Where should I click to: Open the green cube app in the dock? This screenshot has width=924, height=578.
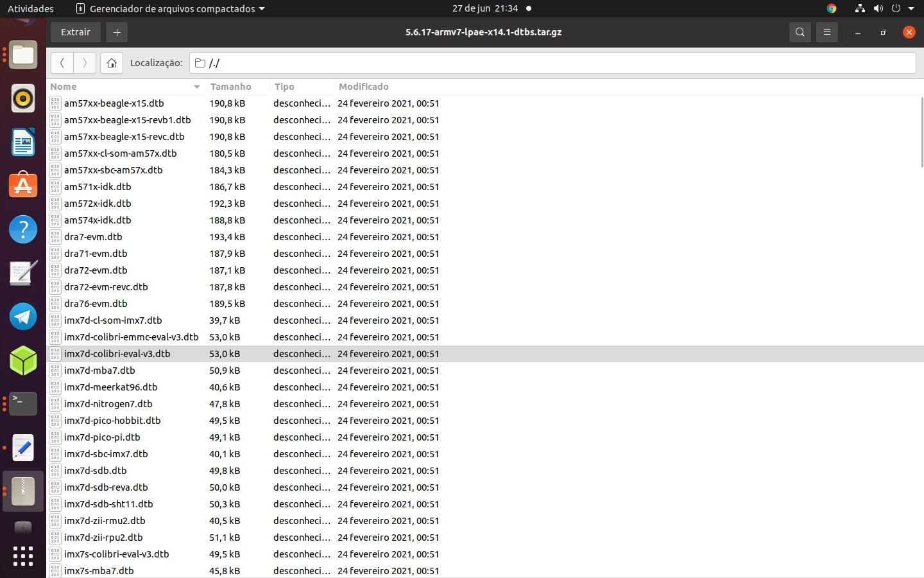(23, 360)
